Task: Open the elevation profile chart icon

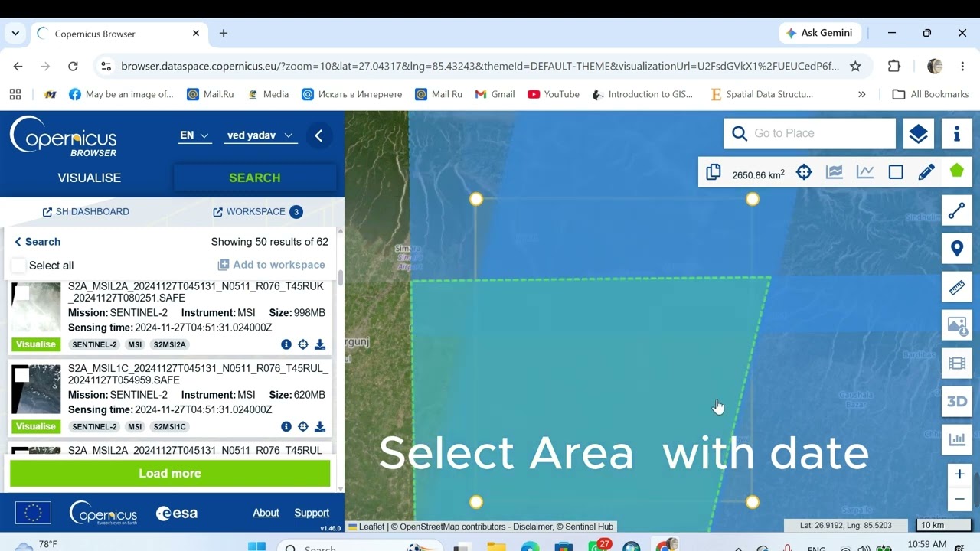Action: coord(835,173)
